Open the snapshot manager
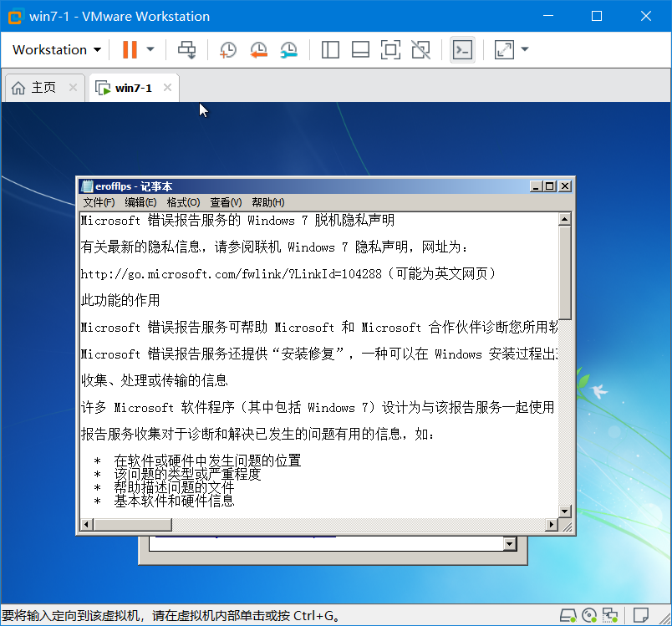 point(289,49)
